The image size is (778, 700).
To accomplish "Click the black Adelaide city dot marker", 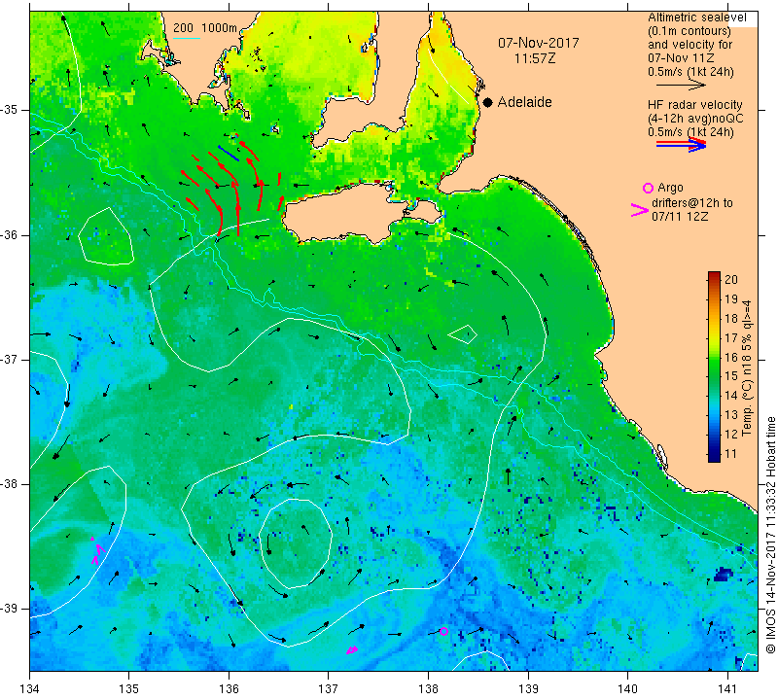I will (x=488, y=102).
